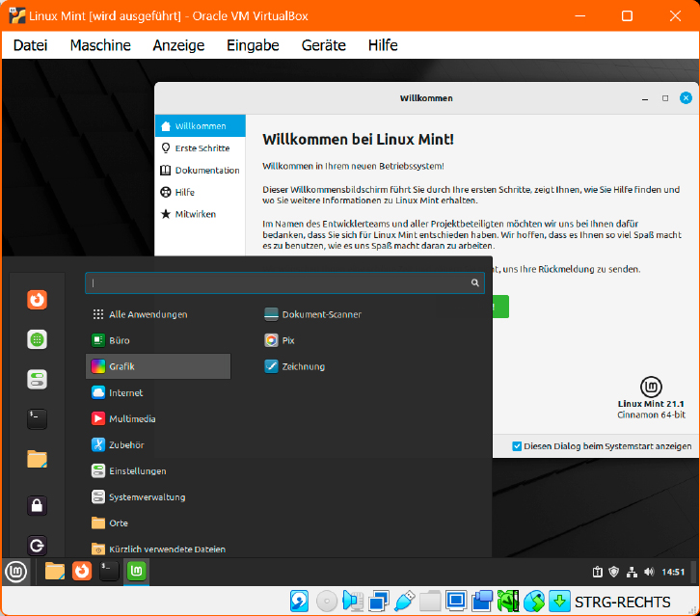Open the Anzeige menu

click(x=178, y=45)
